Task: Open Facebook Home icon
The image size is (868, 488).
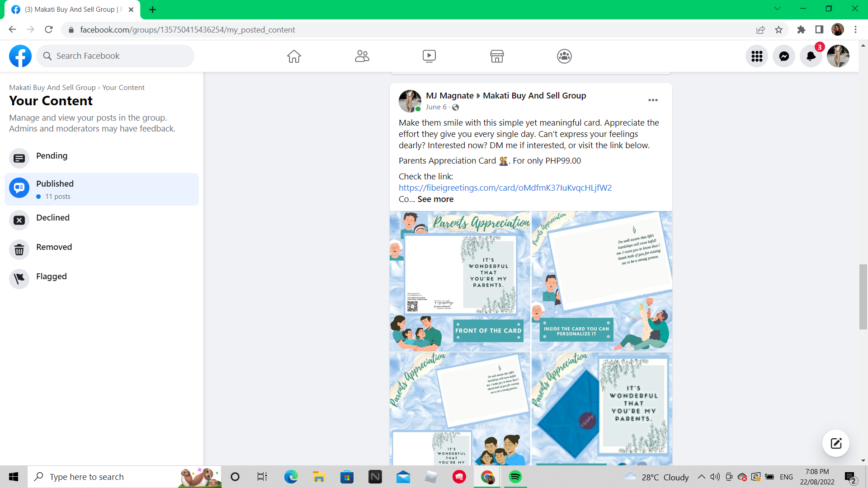Action: 294,56
